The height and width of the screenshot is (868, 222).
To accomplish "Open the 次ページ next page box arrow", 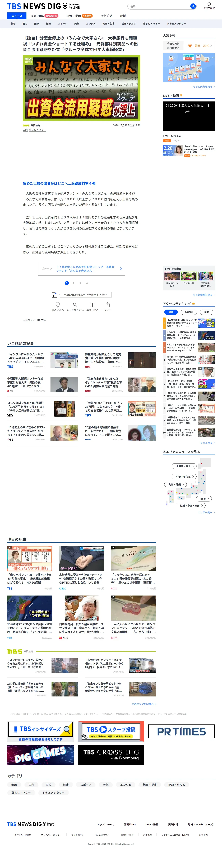I will (x=121, y=269).
